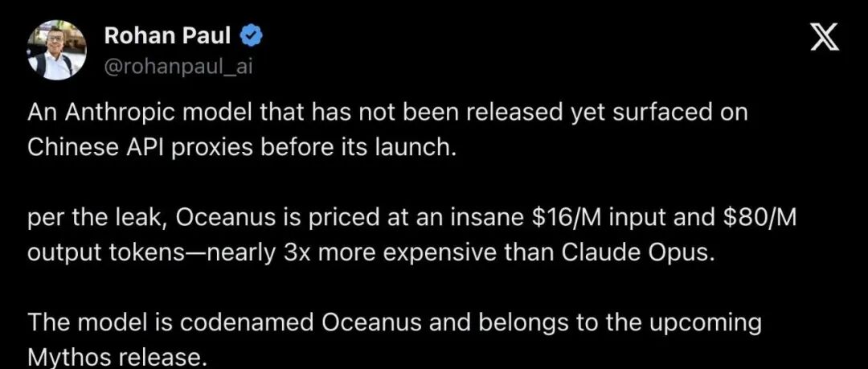Select the words Claude Opus
This screenshot has height=369, width=868.
click(635, 252)
